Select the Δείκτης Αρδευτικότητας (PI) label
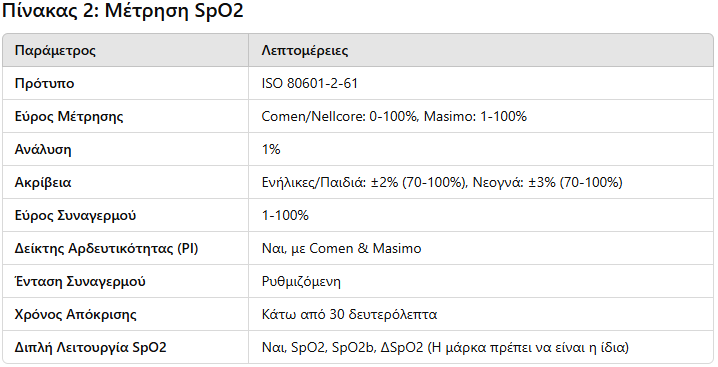Image resolution: width=718 pixels, height=367 pixels. pos(107,248)
